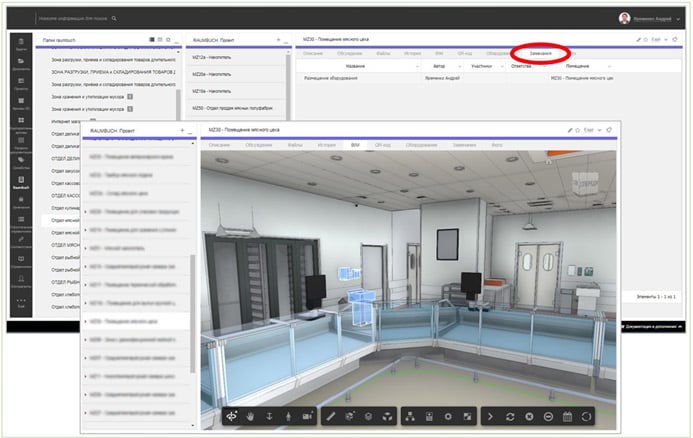Image resolution: width=693 pixels, height=438 pixels.
Task: Expand 'Документация и дополнения' bar at bottom right
Action: [652, 327]
